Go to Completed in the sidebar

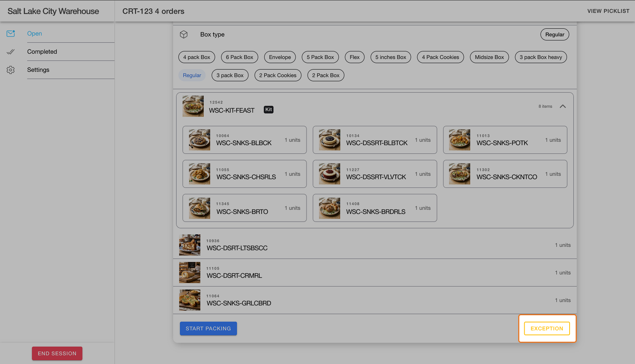click(42, 52)
